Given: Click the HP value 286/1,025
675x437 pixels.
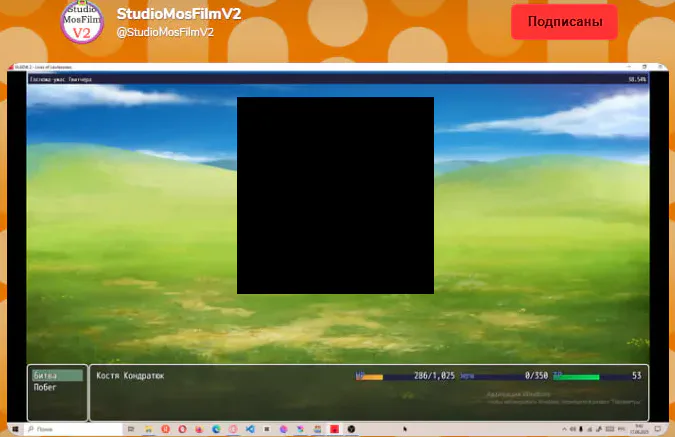Looking at the screenshot, I should pos(434,375).
